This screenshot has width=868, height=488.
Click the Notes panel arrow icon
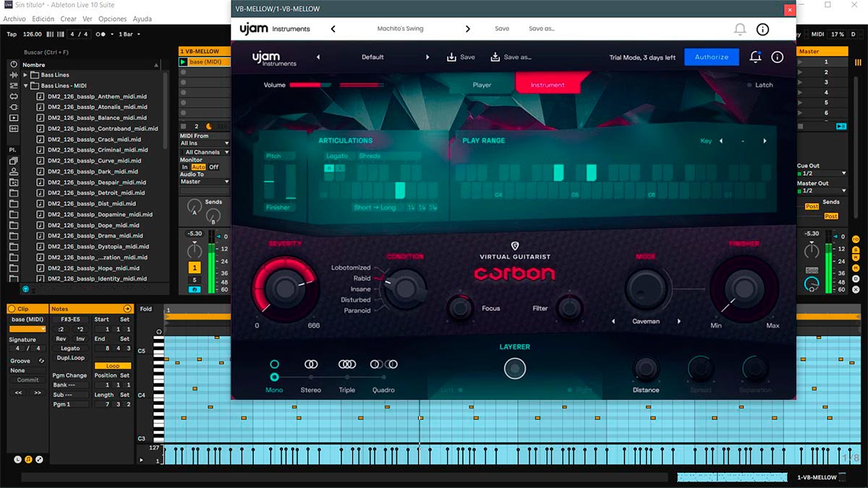tap(128, 309)
